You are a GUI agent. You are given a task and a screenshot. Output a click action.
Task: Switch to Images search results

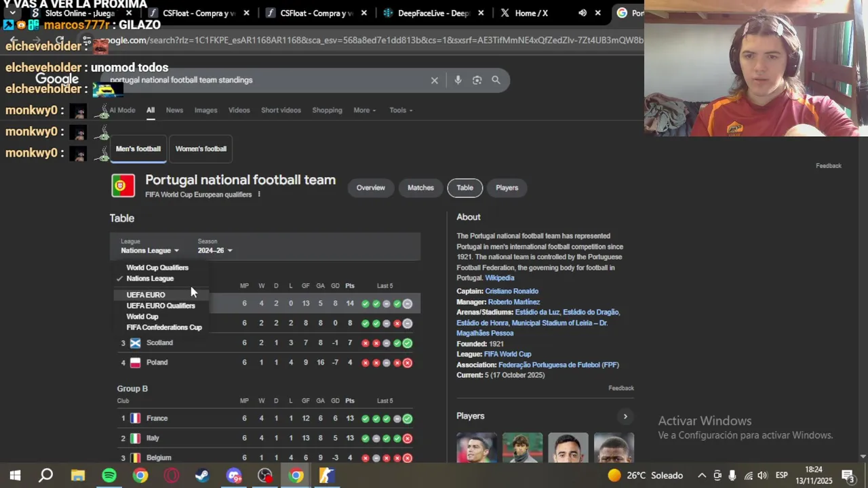point(205,110)
